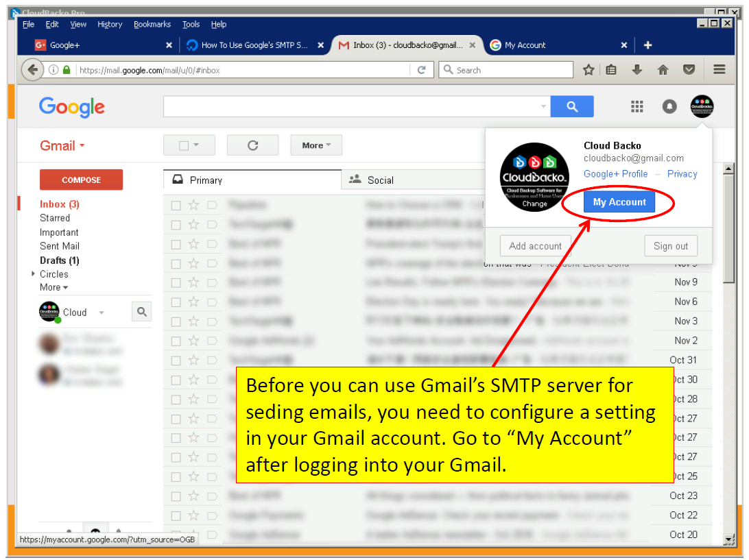
Task: Open the Gmail product switcher dropdown
Action: (x=62, y=145)
